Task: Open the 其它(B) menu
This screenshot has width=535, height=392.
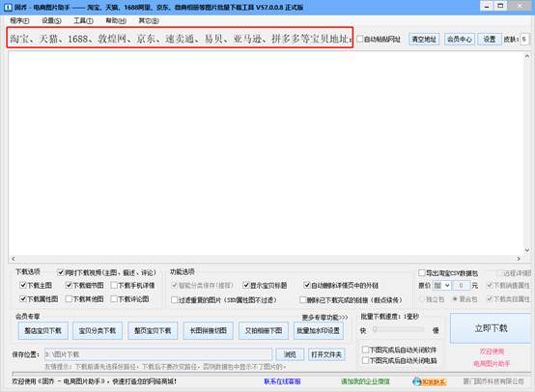Action: pyautogui.click(x=149, y=21)
